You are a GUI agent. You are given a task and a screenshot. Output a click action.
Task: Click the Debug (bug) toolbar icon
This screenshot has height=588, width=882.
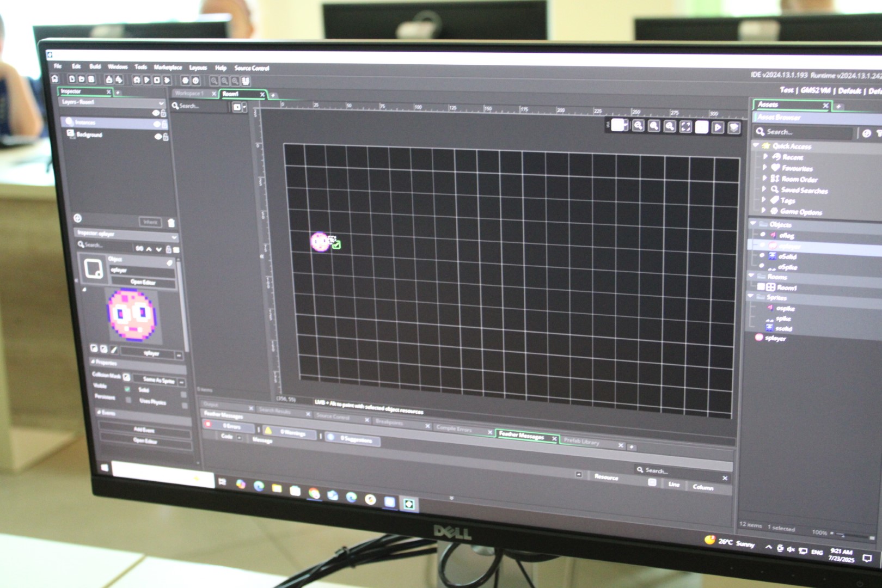click(137, 80)
